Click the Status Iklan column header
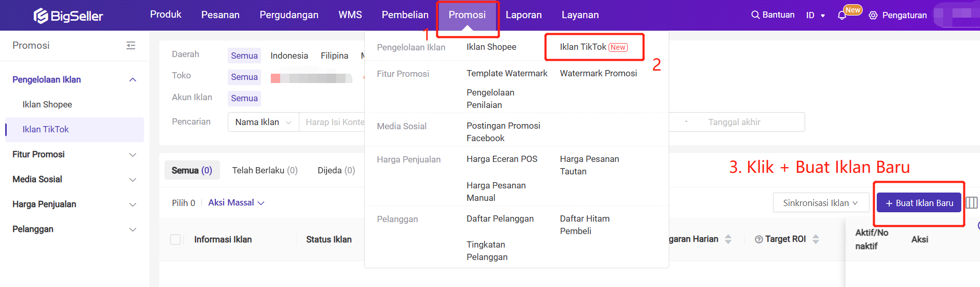 click(x=329, y=239)
